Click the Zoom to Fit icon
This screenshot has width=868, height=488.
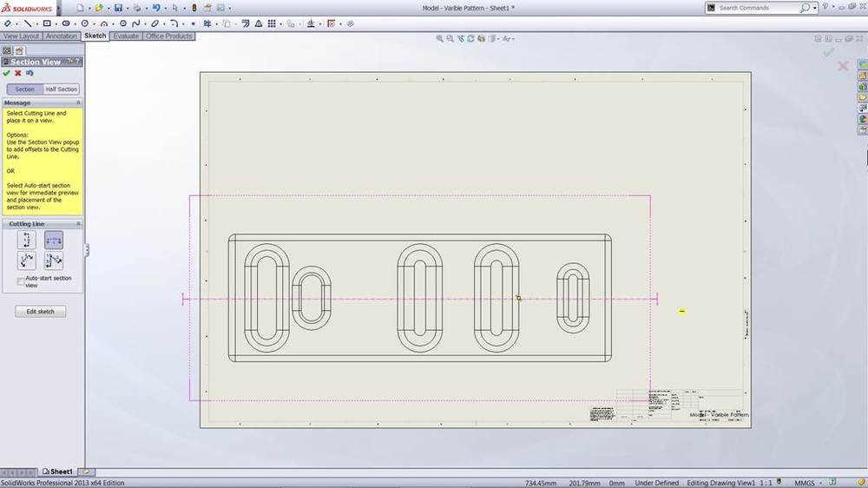[440, 38]
